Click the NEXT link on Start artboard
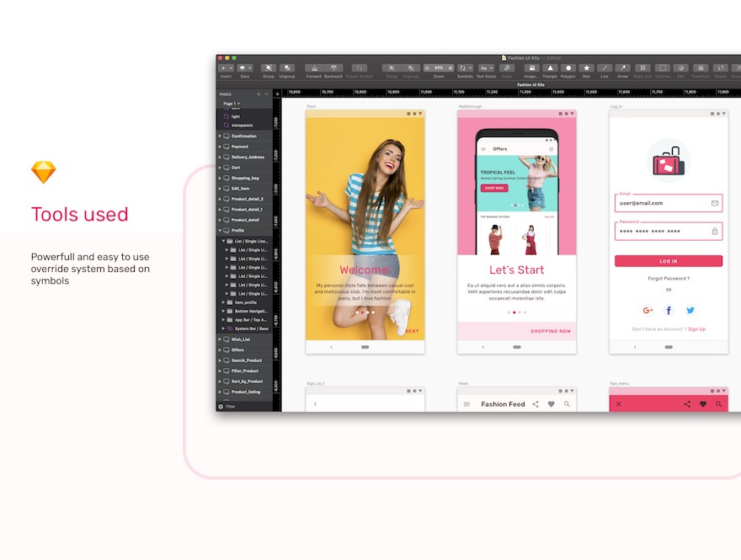The height and width of the screenshot is (560, 741). pos(412,331)
